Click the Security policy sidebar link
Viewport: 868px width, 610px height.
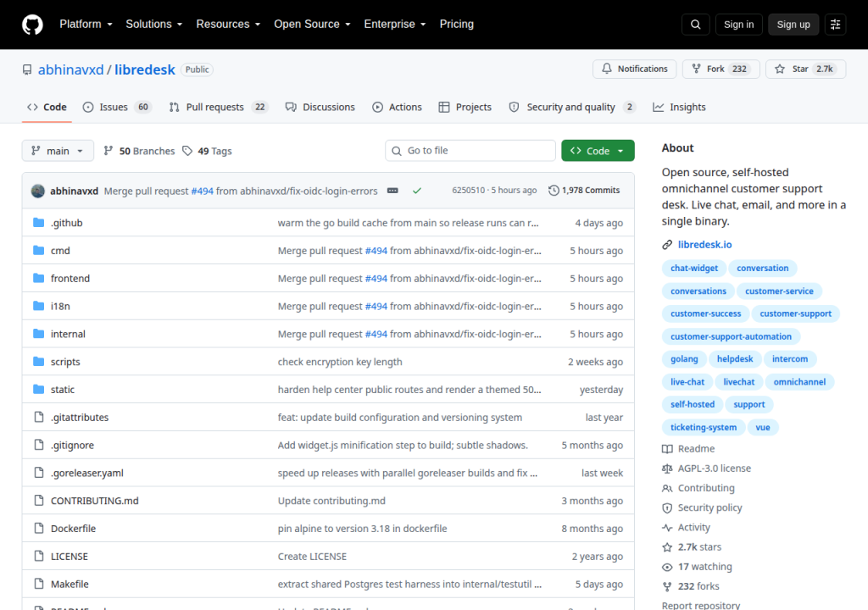[709, 507]
